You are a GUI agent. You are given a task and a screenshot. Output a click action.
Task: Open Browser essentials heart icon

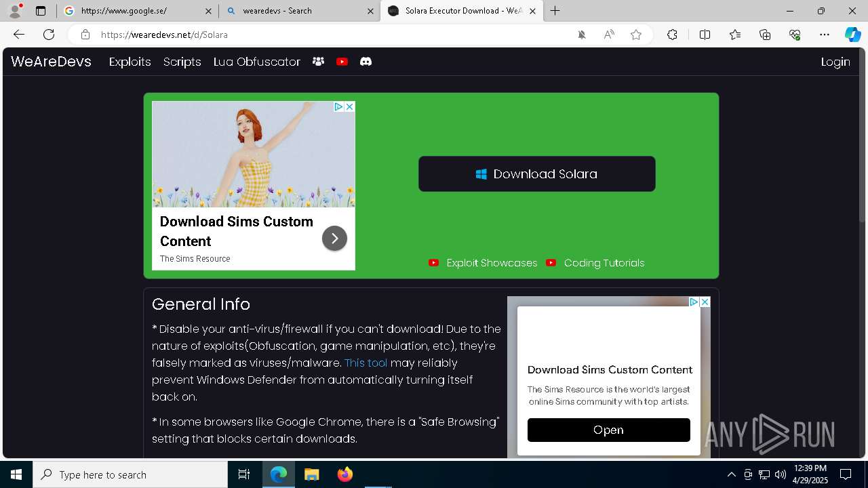pyautogui.click(x=795, y=35)
